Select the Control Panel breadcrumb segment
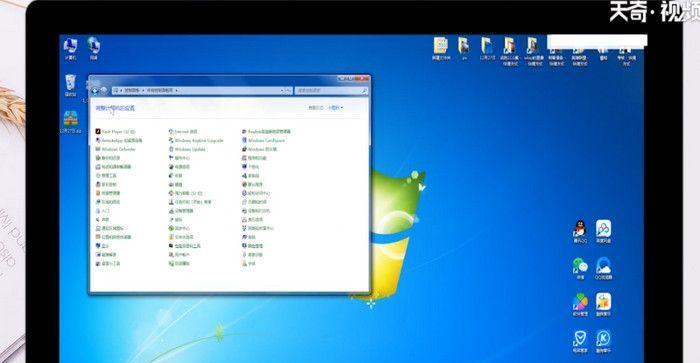The height and width of the screenshot is (363, 700). tap(131, 91)
